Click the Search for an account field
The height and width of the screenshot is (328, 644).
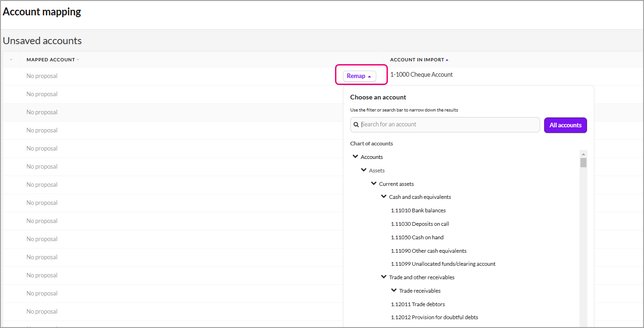click(x=448, y=125)
